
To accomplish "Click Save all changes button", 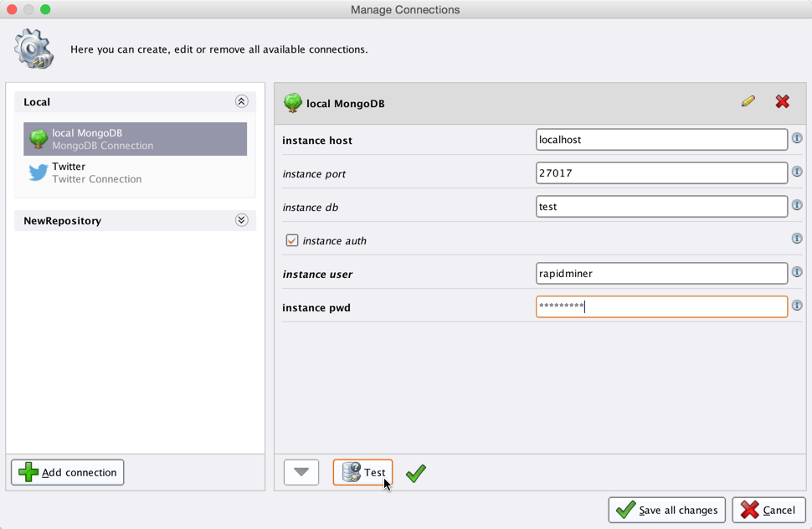I will (x=666, y=510).
